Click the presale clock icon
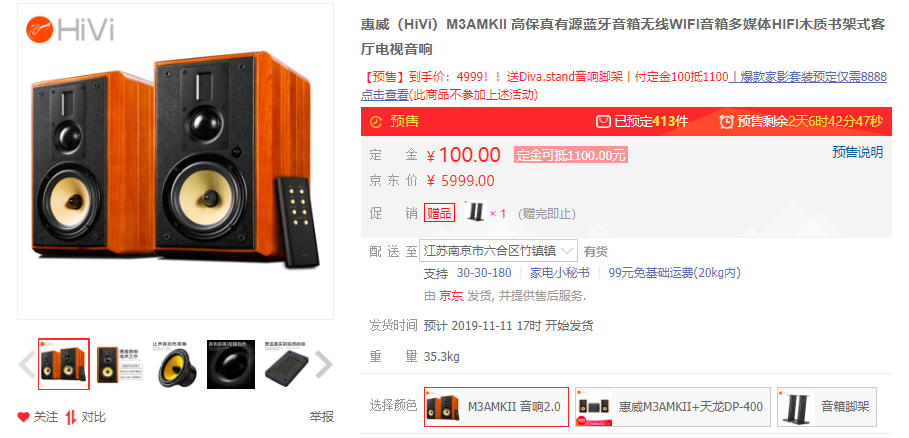The image size is (909, 438). [376, 122]
